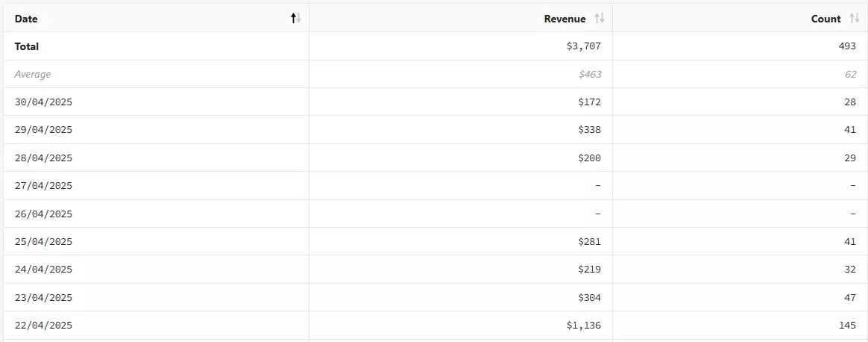
Task: Click count 41 in 29/04/2025 row
Action: pyautogui.click(x=851, y=130)
